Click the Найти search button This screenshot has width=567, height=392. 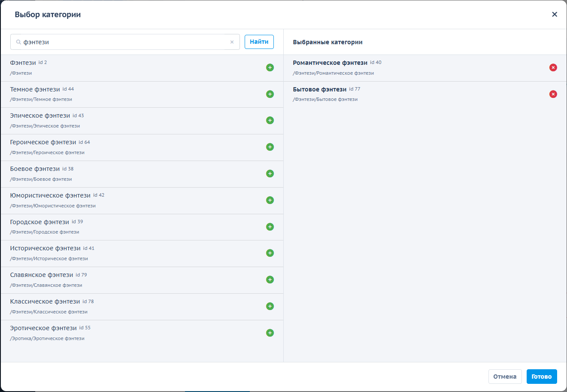click(x=259, y=42)
